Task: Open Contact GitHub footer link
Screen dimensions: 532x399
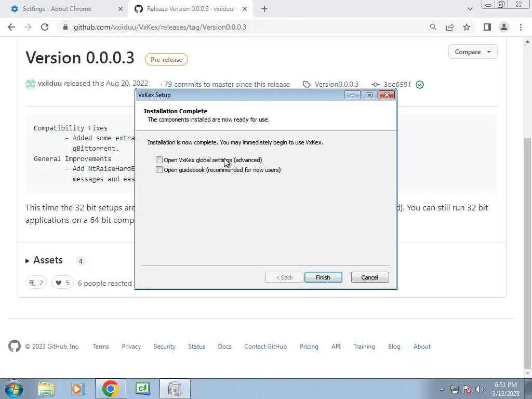Action: pos(265,347)
